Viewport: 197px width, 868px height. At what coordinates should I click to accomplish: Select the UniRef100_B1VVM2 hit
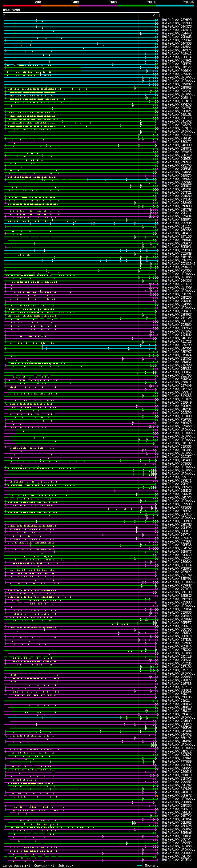tap(177, 84)
